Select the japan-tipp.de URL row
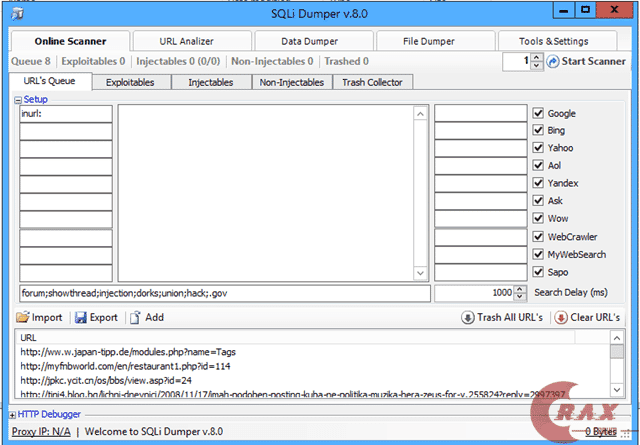 tap(314, 352)
